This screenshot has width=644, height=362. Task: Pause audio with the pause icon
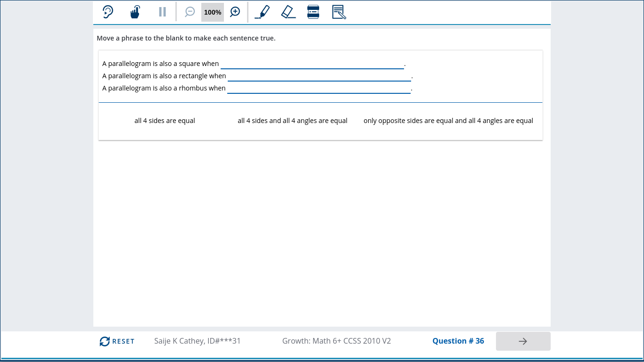(x=162, y=12)
